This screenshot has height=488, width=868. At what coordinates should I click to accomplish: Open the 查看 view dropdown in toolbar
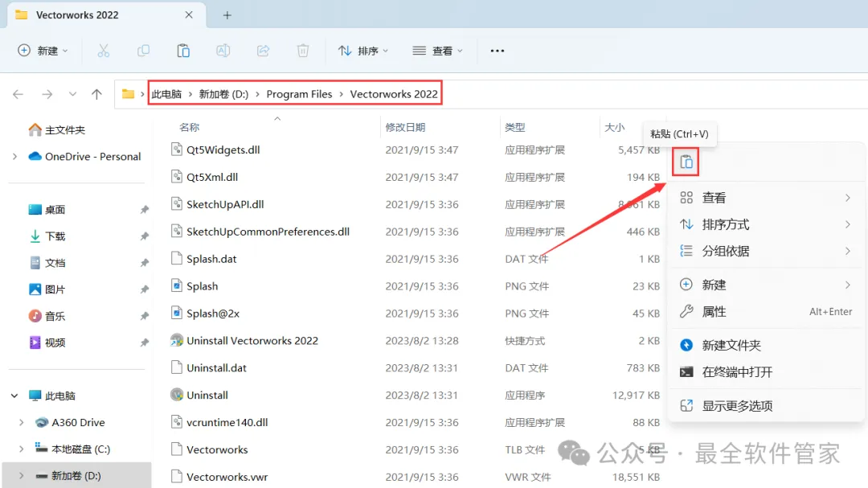point(438,51)
